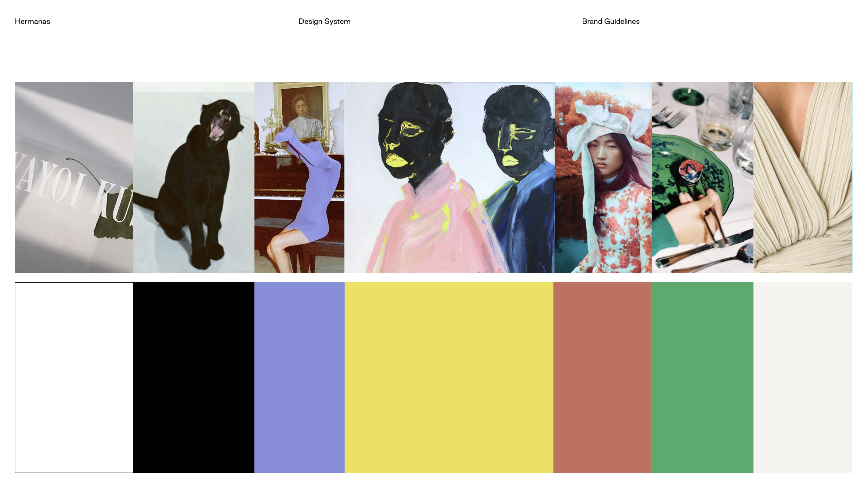Select the black color swatch
868x486 pixels.
pyautogui.click(x=194, y=377)
